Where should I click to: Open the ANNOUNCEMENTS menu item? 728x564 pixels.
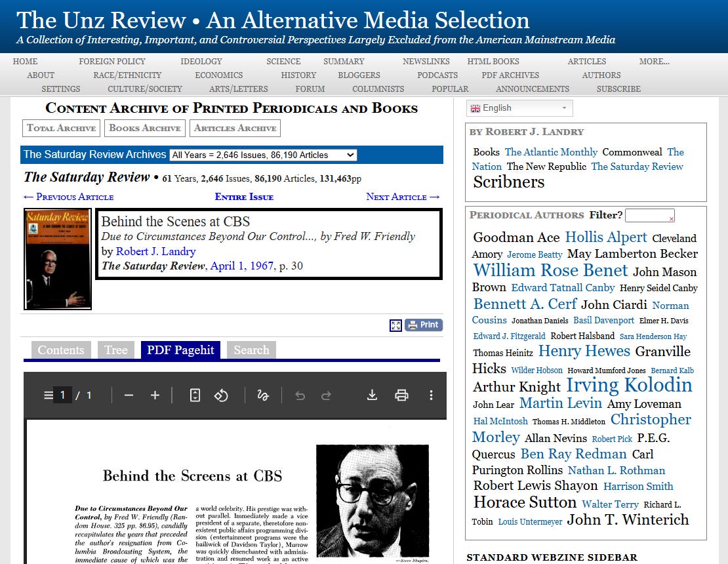tap(532, 89)
